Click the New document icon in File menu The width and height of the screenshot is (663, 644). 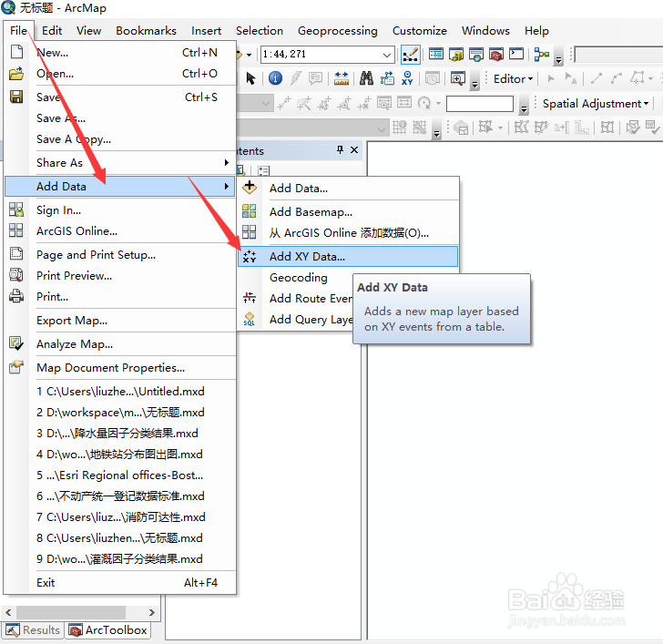[x=16, y=52]
